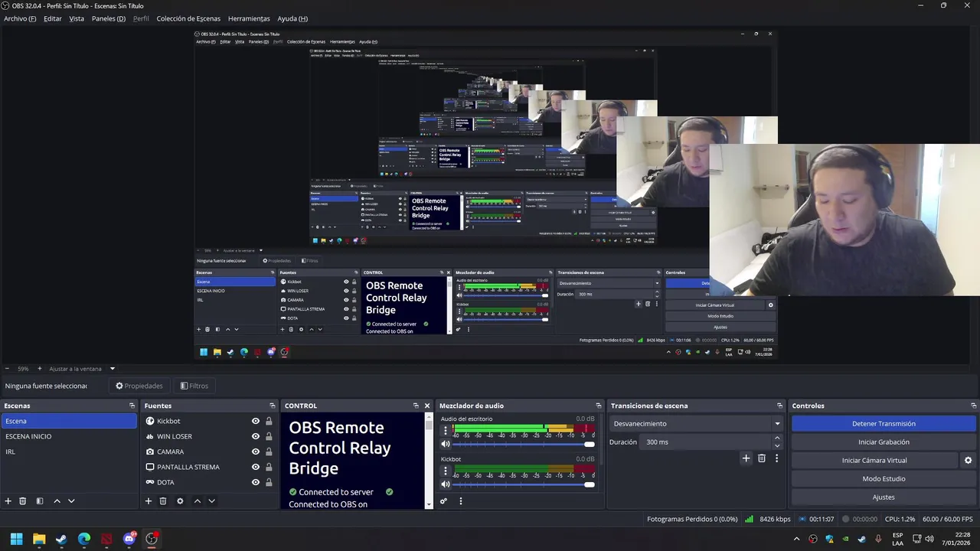Move the source down in the Fuentes toolbar

211,501
